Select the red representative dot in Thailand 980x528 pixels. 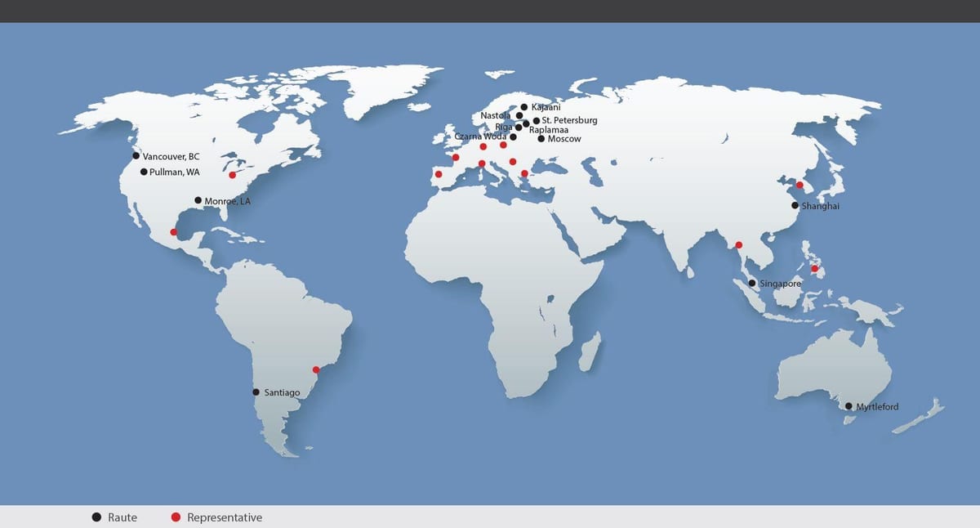pos(739,244)
